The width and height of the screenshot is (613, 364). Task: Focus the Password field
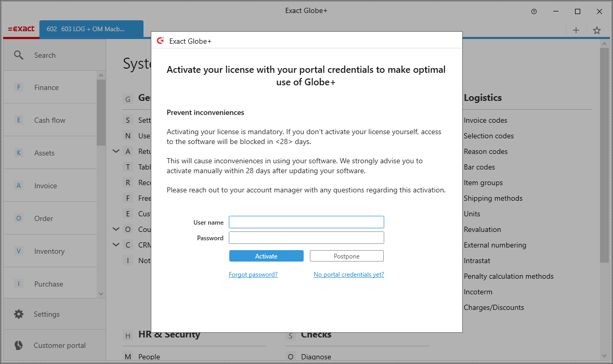(307, 238)
